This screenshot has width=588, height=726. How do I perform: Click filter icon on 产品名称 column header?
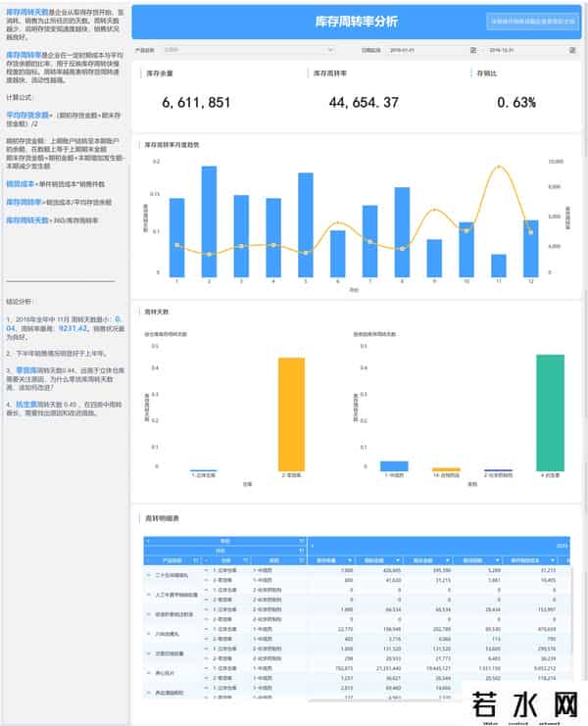click(x=197, y=559)
